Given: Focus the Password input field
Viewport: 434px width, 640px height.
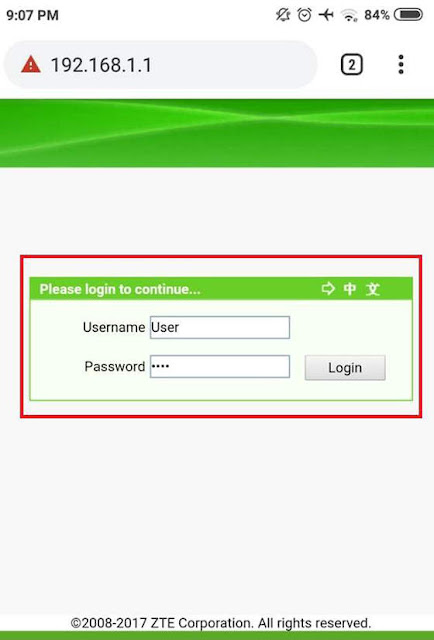Looking at the screenshot, I should point(220,367).
